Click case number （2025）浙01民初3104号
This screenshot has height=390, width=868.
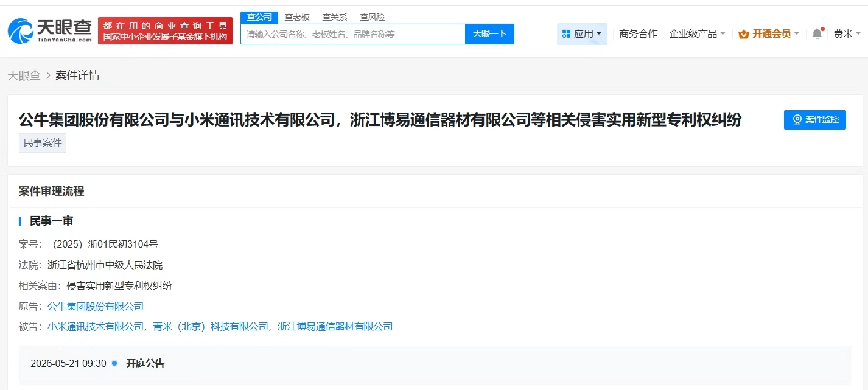pyautogui.click(x=103, y=245)
